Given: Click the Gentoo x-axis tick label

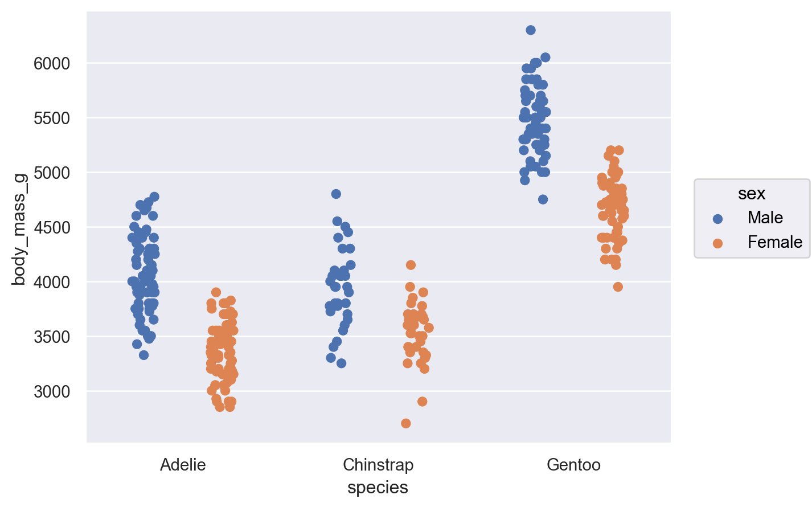Looking at the screenshot, I should tap(573, 465).
